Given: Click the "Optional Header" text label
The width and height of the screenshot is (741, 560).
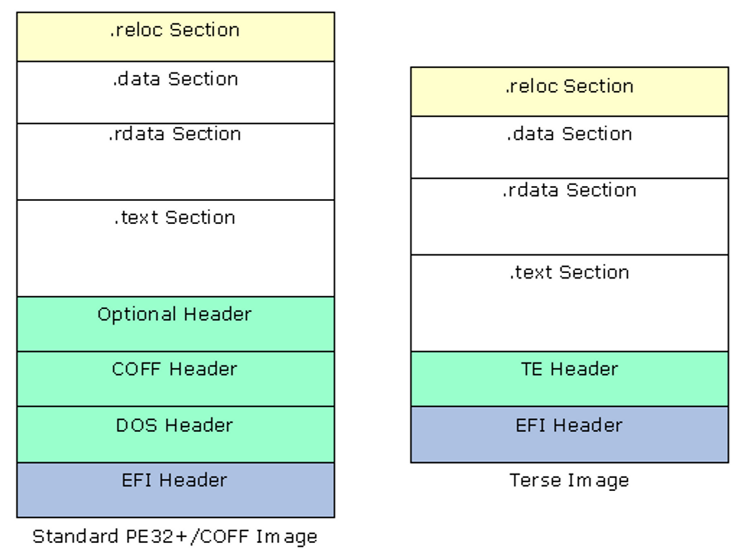Looking at the screenshot, I should (x=175, y=315).
